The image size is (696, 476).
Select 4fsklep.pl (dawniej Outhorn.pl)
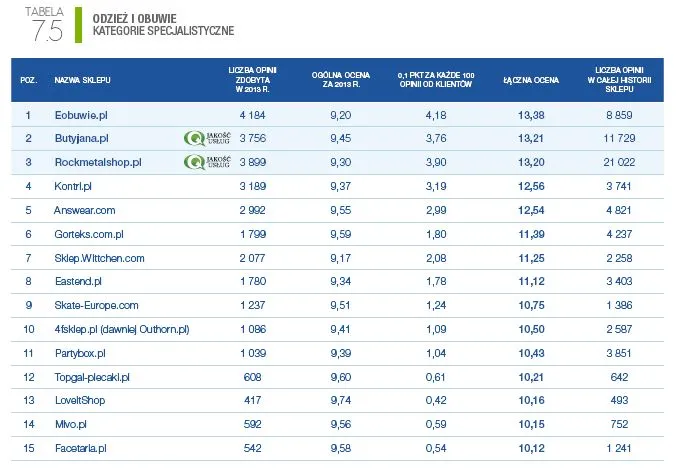121,329
